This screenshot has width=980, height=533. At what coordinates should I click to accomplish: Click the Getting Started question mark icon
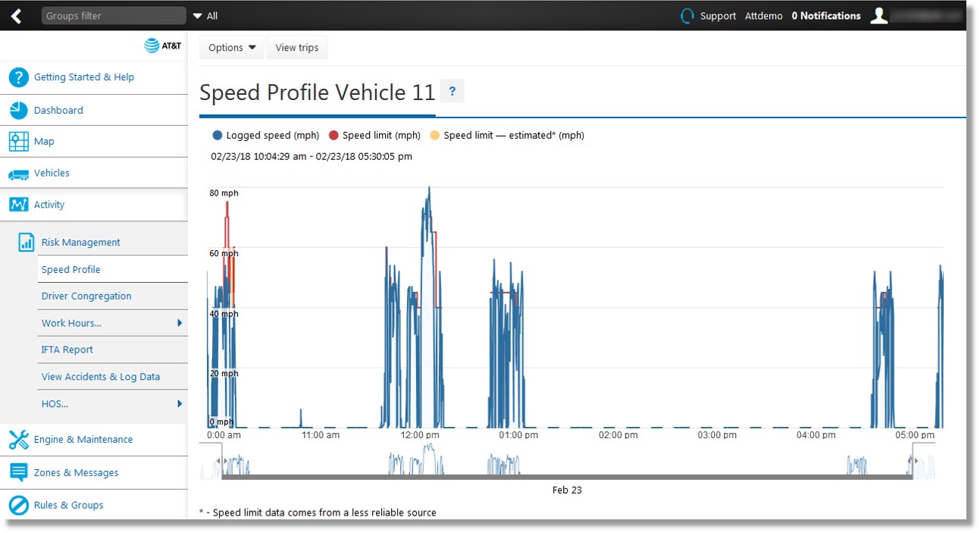pyautogui.click(x=19, y=77)
